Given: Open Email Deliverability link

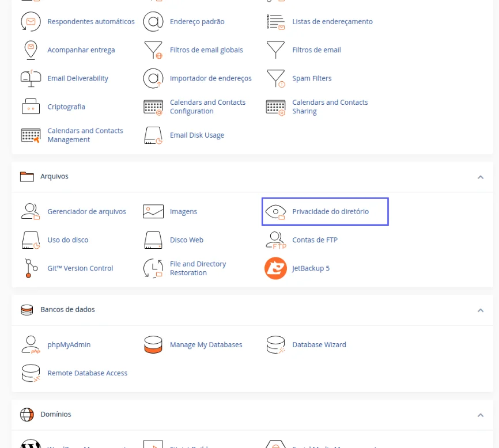Looking at the screenshot, I should (78, 78).
